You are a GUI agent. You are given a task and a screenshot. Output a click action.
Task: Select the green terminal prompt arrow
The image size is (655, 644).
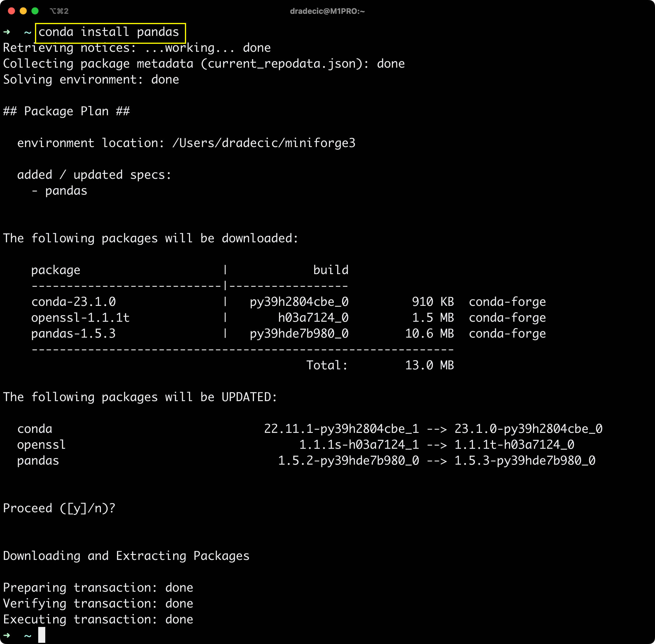click(6, 32)
